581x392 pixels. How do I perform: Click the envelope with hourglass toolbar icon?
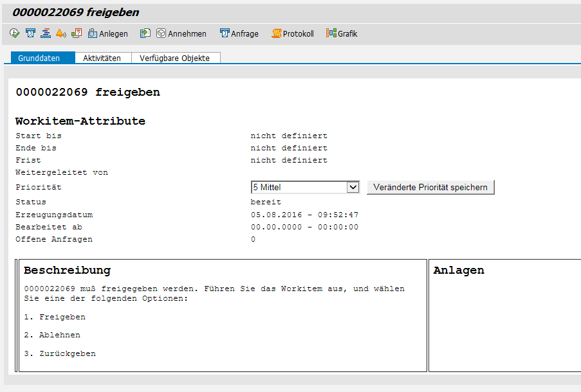click(30, 33)
